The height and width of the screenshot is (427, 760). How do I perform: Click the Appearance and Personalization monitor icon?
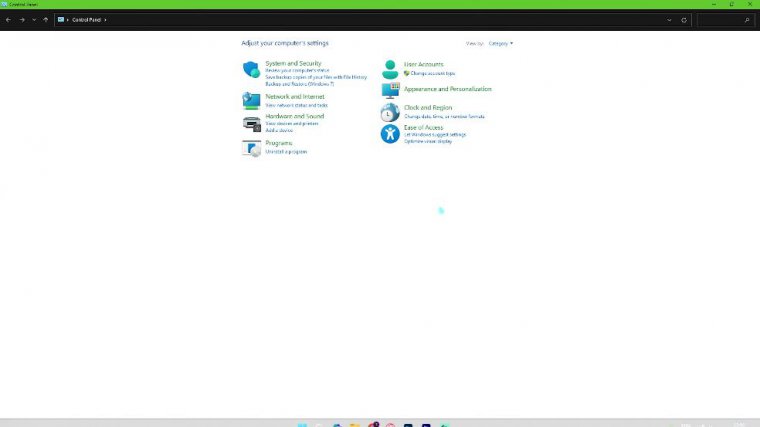tap(390, 90)
